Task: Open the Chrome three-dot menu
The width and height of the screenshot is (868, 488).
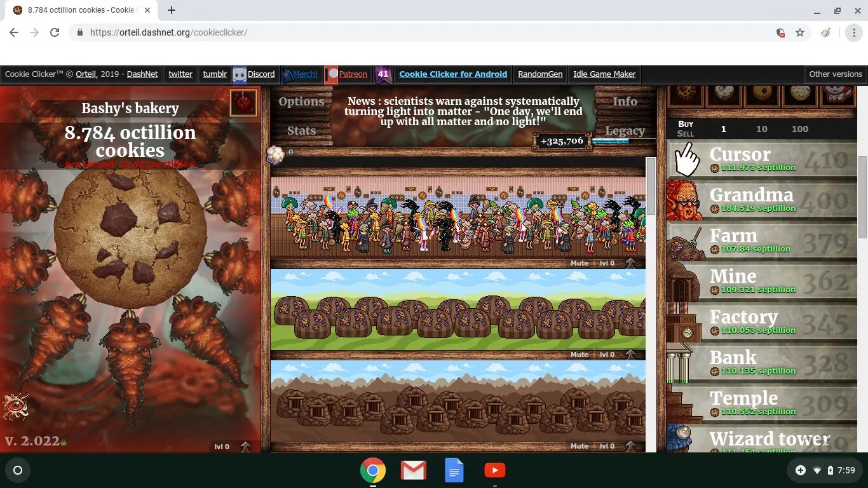Action: tap(854, 32)
